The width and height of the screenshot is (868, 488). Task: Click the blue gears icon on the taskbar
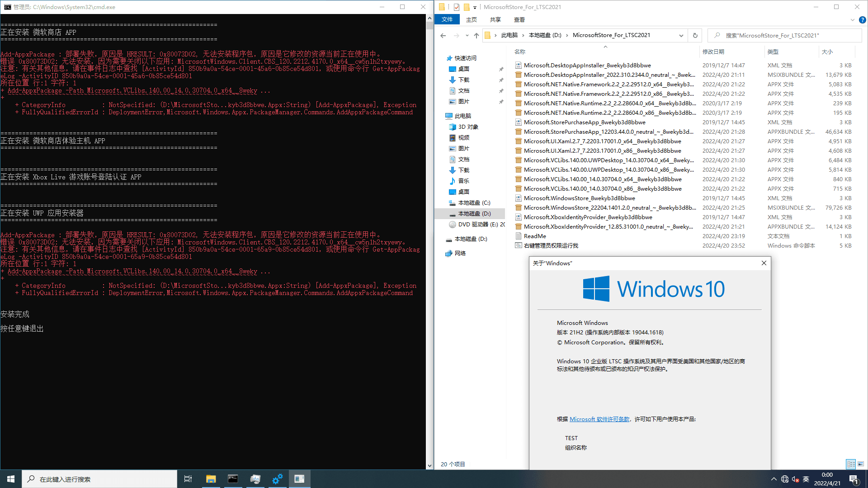point(277,479)
